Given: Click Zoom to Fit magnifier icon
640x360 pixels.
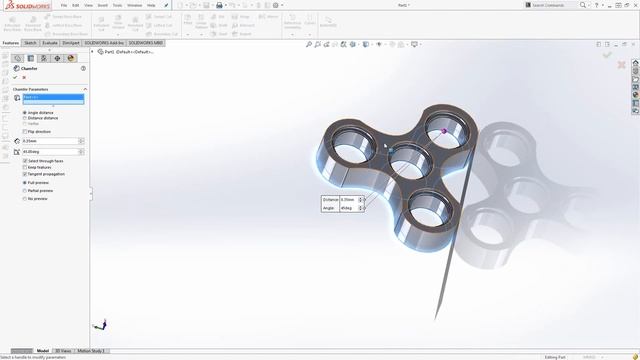Looking at the screenshot, I should [x=309, y=44].
